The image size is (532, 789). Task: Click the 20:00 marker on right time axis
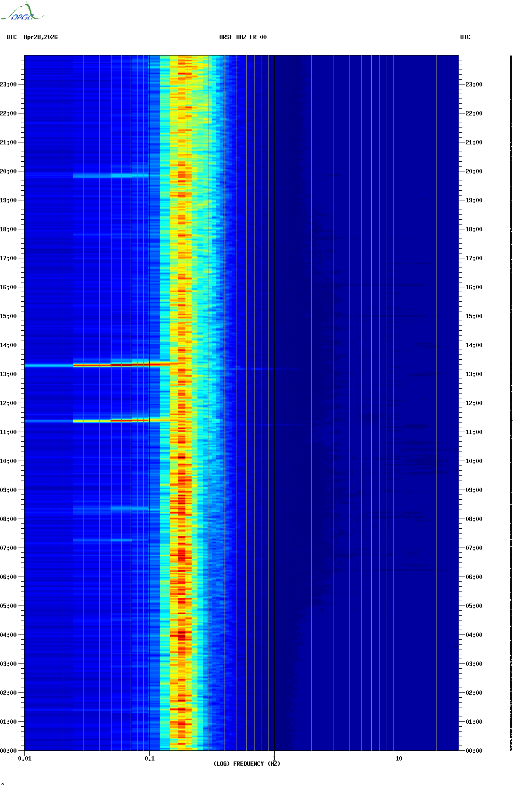(x=474, y=171)
